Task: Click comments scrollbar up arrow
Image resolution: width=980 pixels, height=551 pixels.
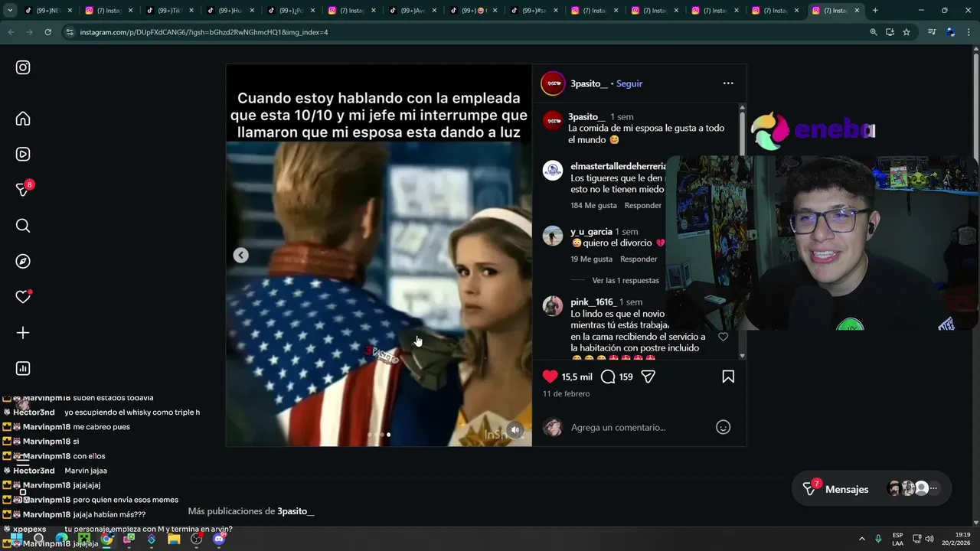Action: [741, 108]
